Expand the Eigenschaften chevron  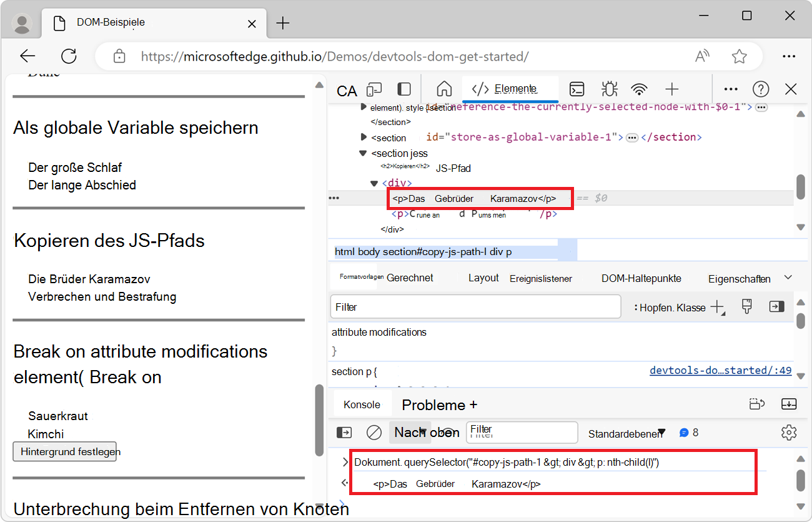(x=788, y=277)
